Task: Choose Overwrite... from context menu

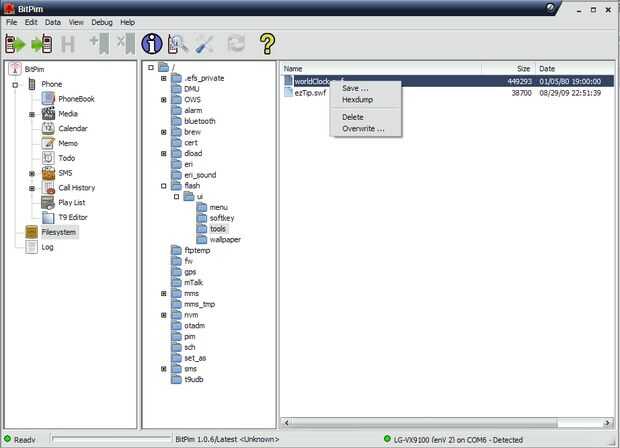Action: (x=366, y=129)
